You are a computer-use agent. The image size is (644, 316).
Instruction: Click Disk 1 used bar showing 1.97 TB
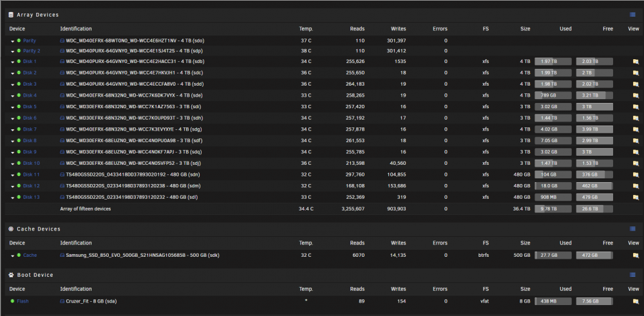pyautogui.click(x=553, y=62)
